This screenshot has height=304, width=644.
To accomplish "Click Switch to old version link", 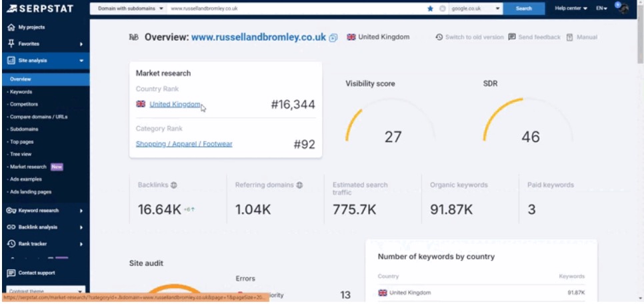I will point(475,37).
